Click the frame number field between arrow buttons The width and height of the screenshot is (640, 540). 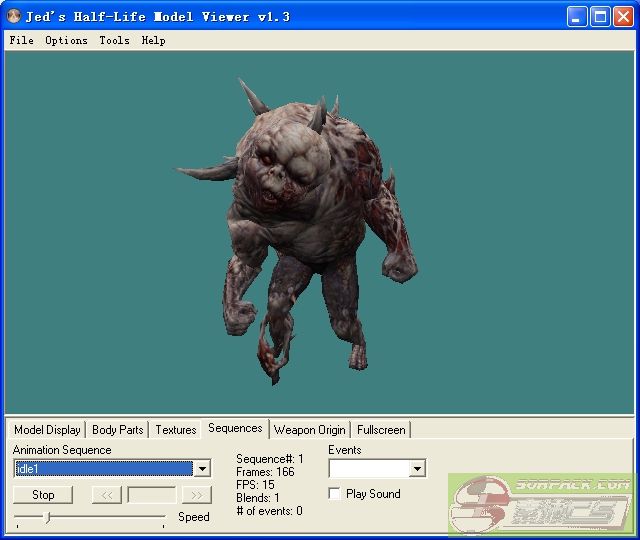pyautogui.click(x=151, y=495)
